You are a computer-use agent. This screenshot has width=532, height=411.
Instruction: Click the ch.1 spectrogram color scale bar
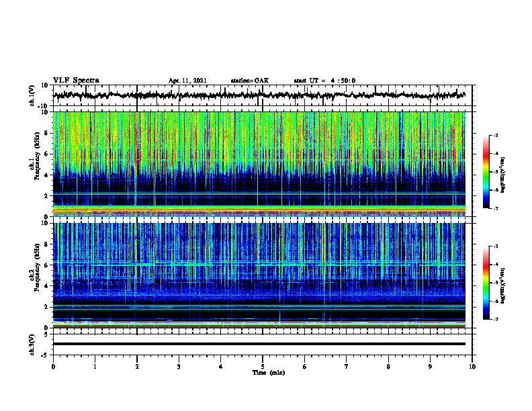pyautogui.click(x=486, y=172)
